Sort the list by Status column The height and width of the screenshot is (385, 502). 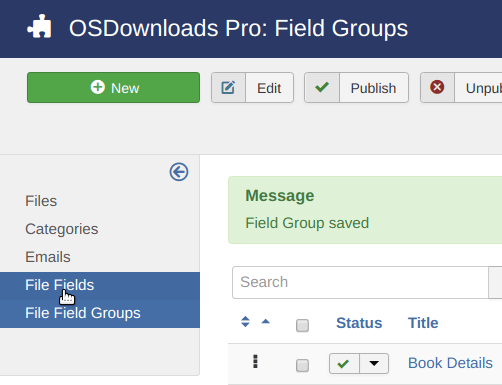(359, 323)
